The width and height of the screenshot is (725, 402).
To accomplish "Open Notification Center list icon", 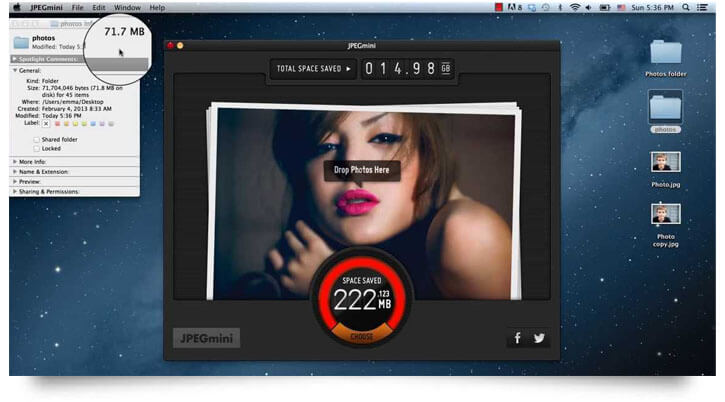I will coord(702,7).
